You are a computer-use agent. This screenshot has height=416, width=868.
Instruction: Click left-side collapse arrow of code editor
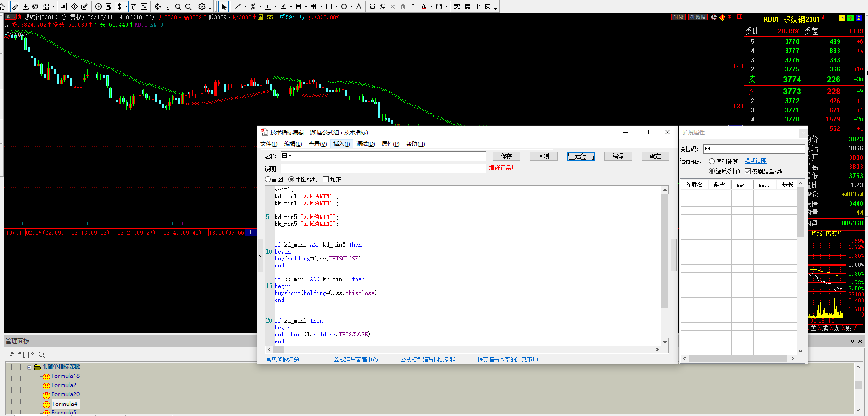(260, 255)
